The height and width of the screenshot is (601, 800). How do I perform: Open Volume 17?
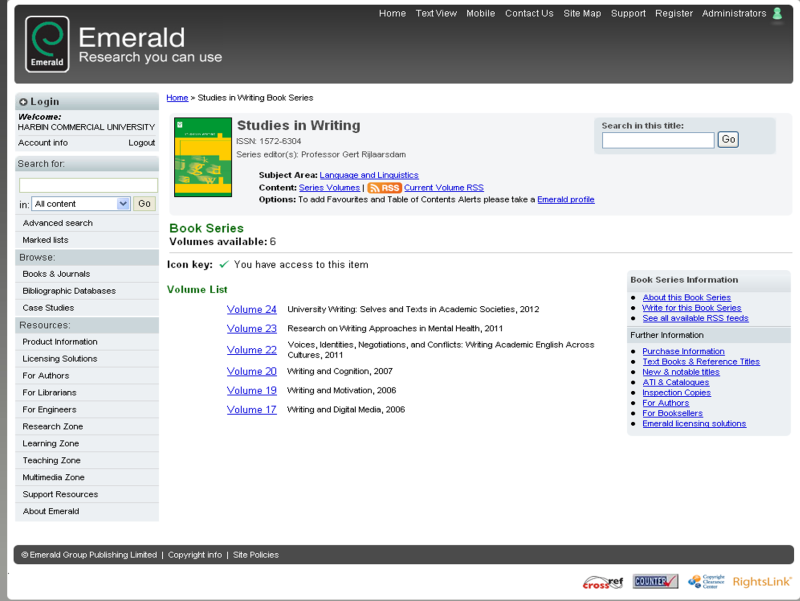click(x=252, y=410)
